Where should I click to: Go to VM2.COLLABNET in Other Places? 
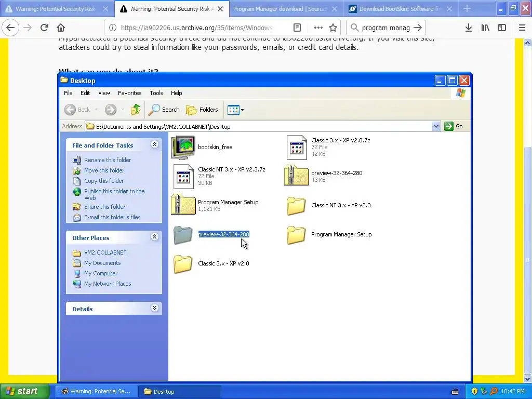click(105, 252)
